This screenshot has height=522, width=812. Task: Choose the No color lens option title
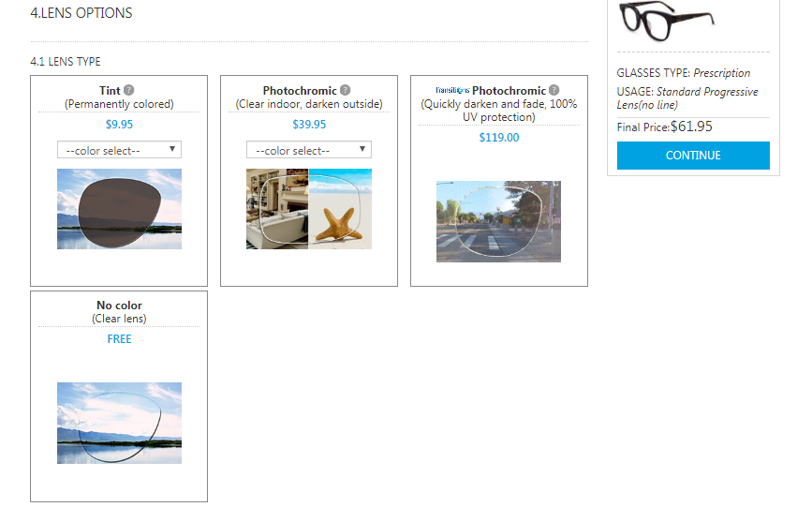[119, 306]
